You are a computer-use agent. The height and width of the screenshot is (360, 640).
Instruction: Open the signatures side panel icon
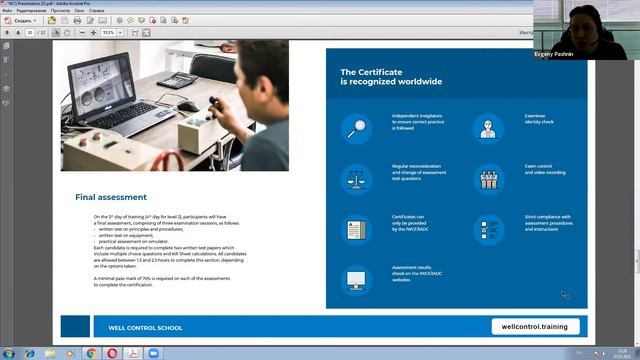pyautogui.click(x=6, y=103)
